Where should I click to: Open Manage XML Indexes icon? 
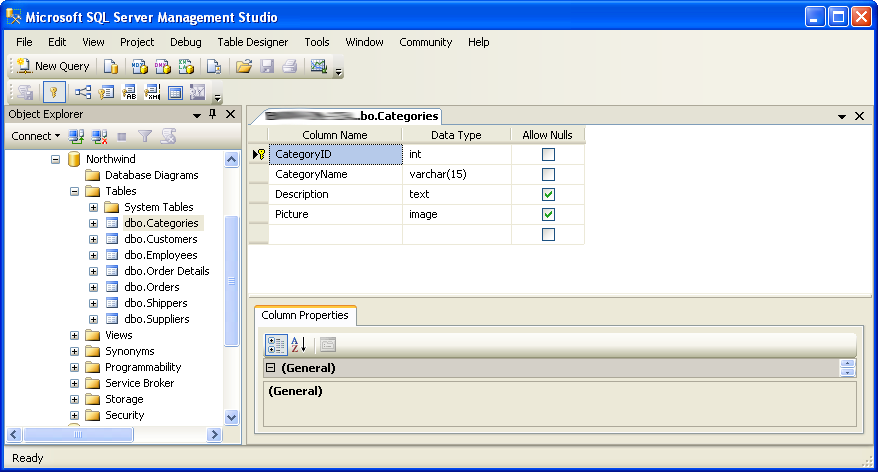(x=152, y=92)
